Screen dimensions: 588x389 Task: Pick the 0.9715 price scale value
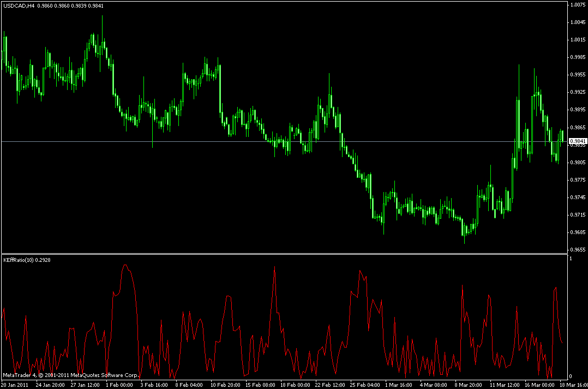578,215
